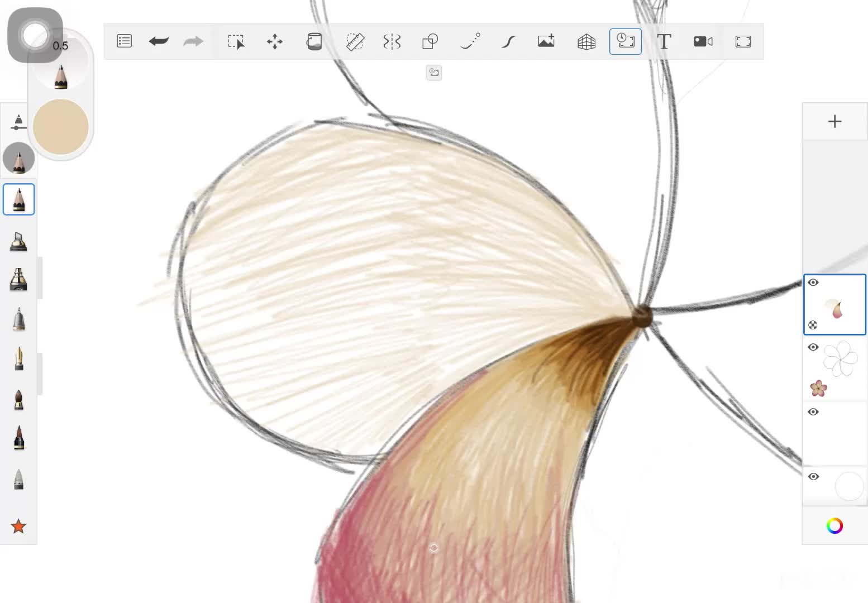Open the Ruler guides tool
This screenshot has width=868, height=603.
tap(355, 42)
